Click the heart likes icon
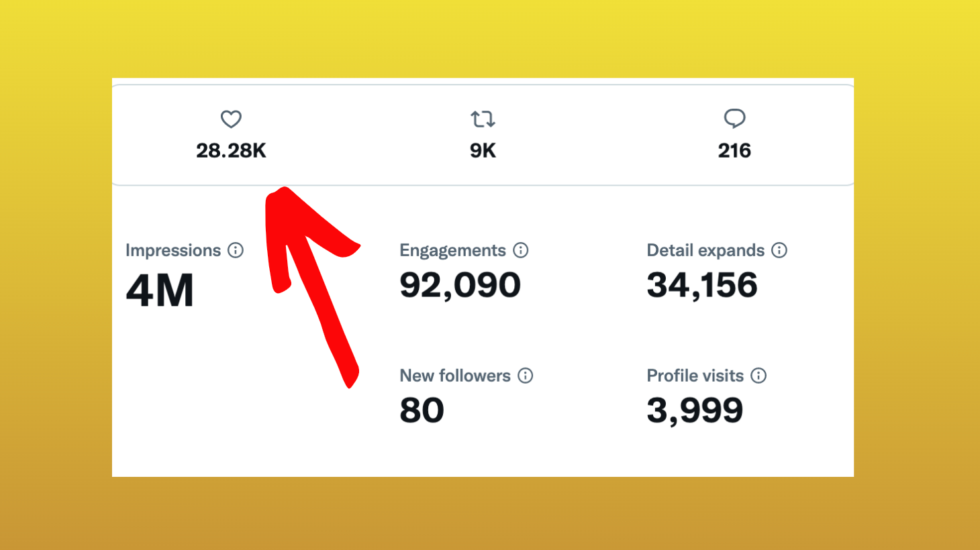The image size is (980, 550). (x=231, y=119)
